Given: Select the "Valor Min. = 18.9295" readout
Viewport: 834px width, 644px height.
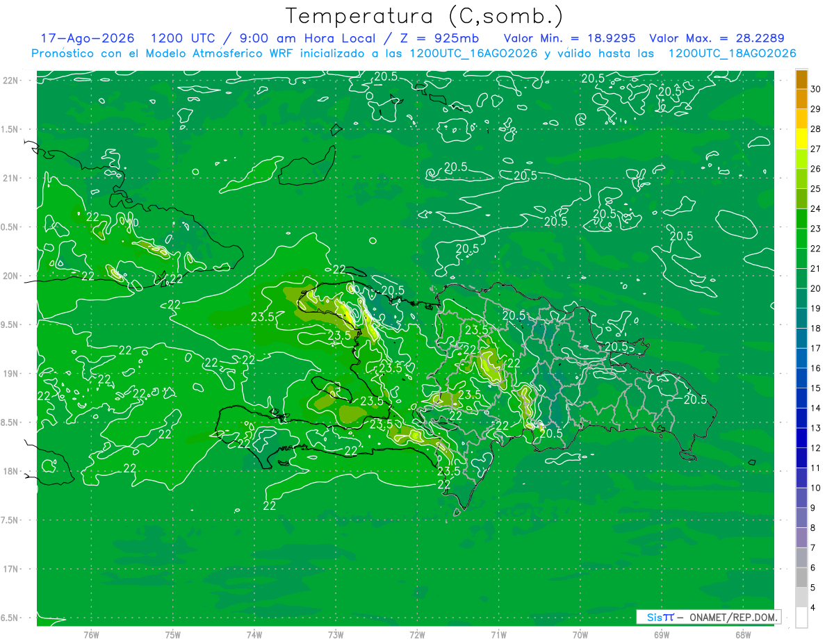Looking at the screenshot, I should tap(569, 38).
